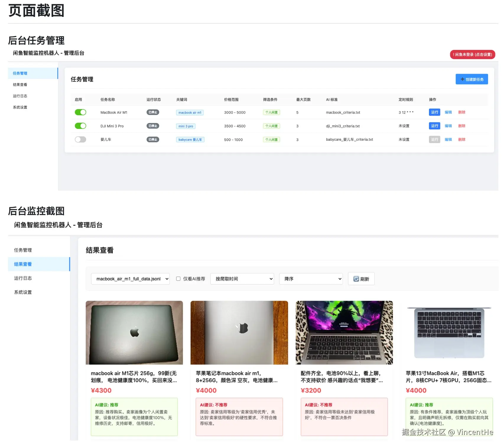Switch to 任务管理 in the sidebar
This screenshot has width=504, height=447.
coord(20,73)
